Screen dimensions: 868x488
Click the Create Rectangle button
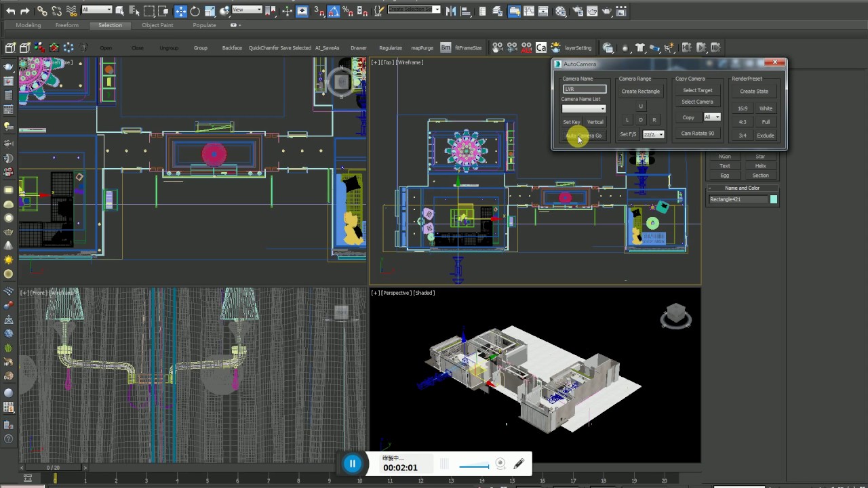point(640,91)
